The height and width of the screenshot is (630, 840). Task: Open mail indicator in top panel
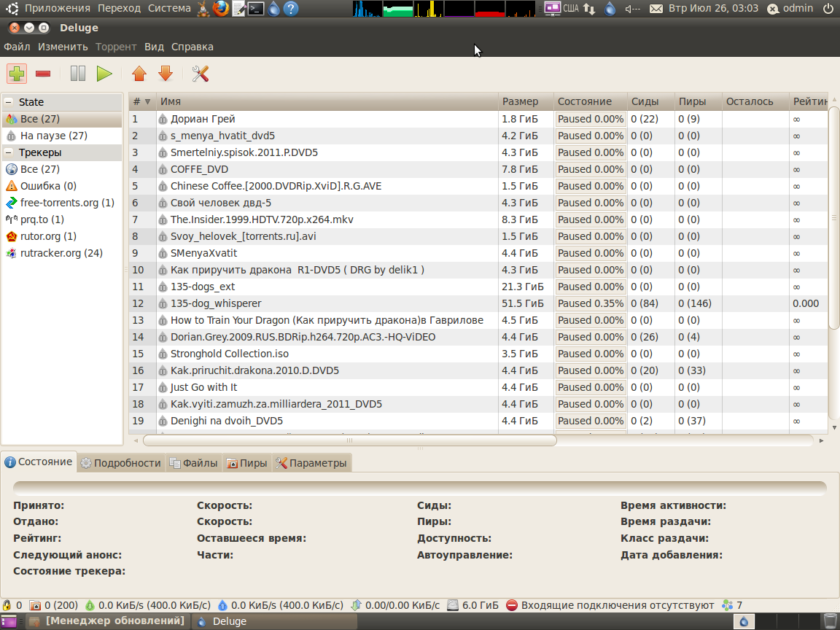[656, 8]
